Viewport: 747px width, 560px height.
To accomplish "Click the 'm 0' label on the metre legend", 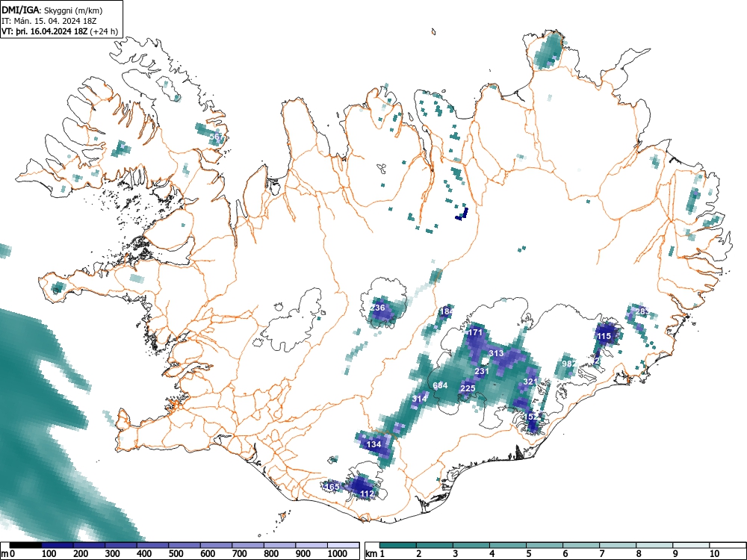I will tap(8, 554).
